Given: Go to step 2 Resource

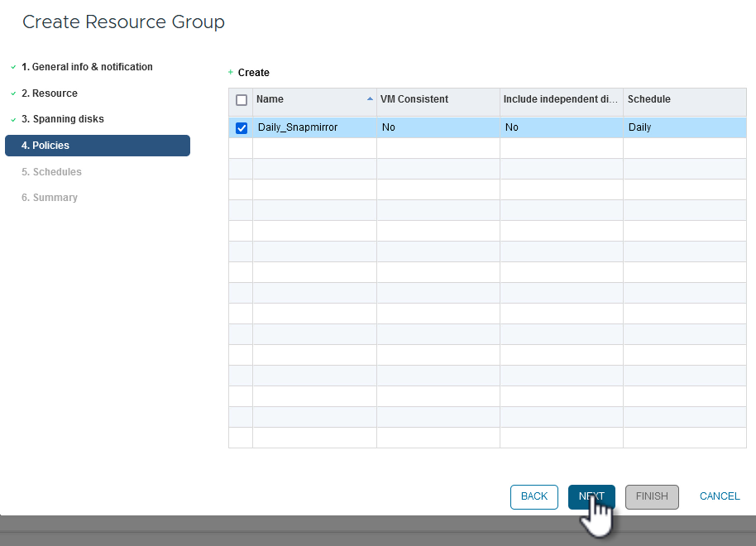Looking at the screenshot, I should click(x=50, y=93).
